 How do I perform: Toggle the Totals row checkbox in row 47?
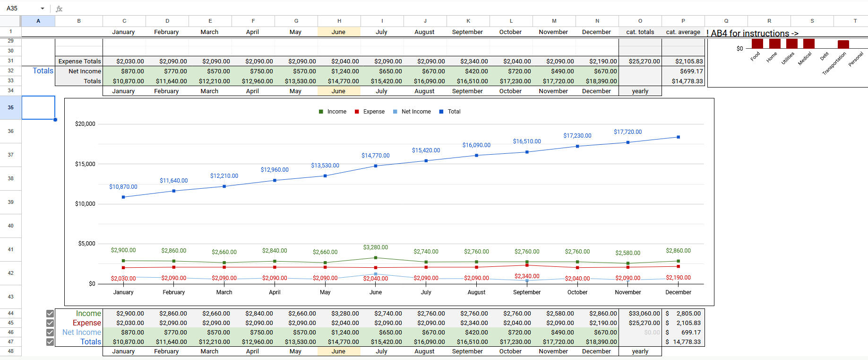(x=50, y=342)
